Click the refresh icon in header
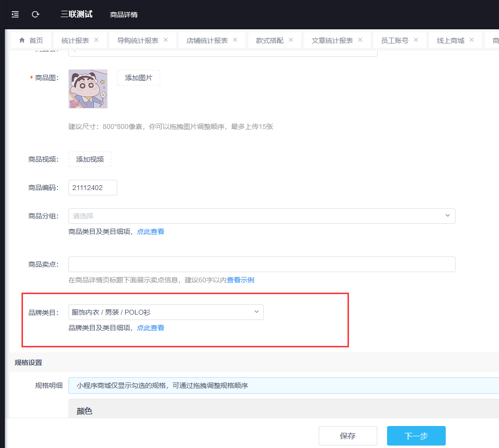499x448 pixels. (35, 14)
